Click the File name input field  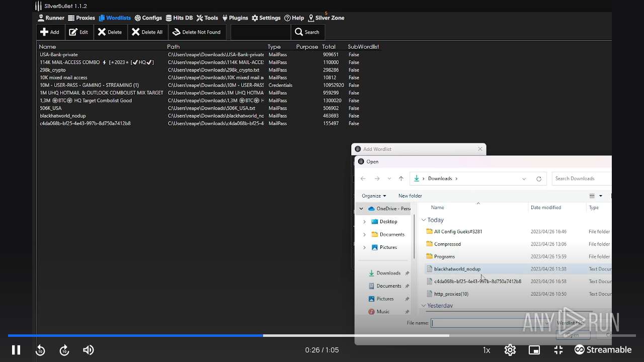click(x=491, y=323)
